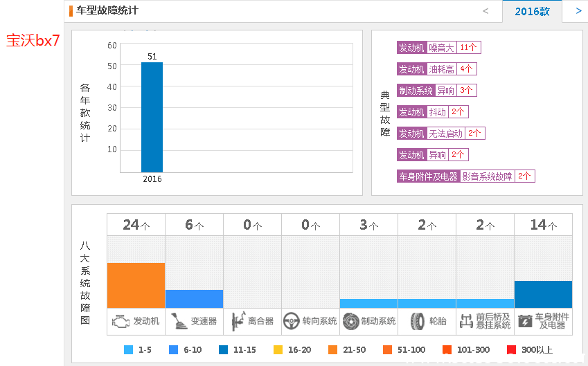Click the engine (发动机) system icon
588x366 pixels.
pyautogui.click(x=121, y=321)
